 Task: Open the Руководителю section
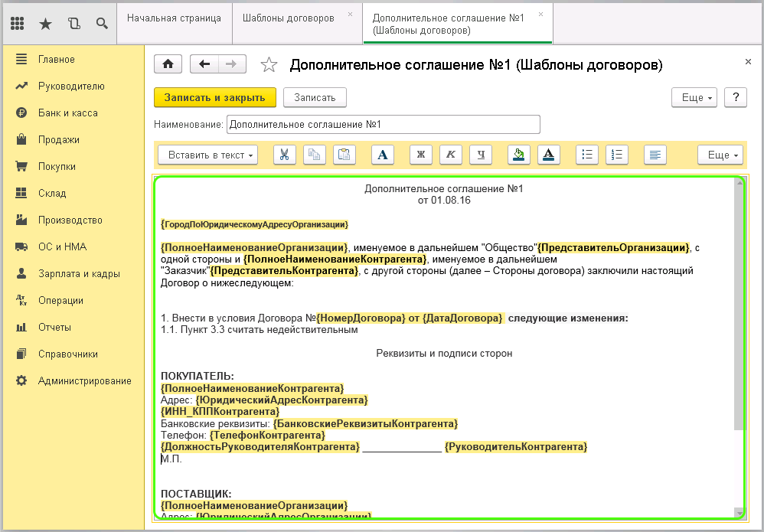pos(73,86)
